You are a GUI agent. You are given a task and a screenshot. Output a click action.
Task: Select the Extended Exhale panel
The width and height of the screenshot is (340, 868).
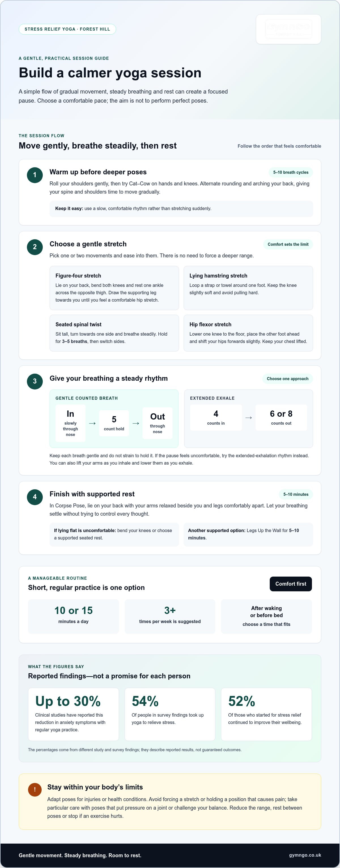point(248,418)
